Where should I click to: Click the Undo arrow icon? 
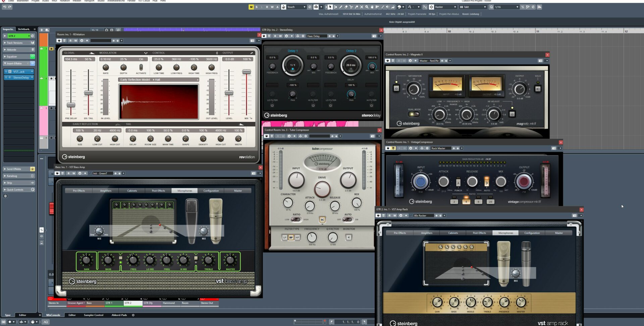pyautogui.click(x=5, y=7)
